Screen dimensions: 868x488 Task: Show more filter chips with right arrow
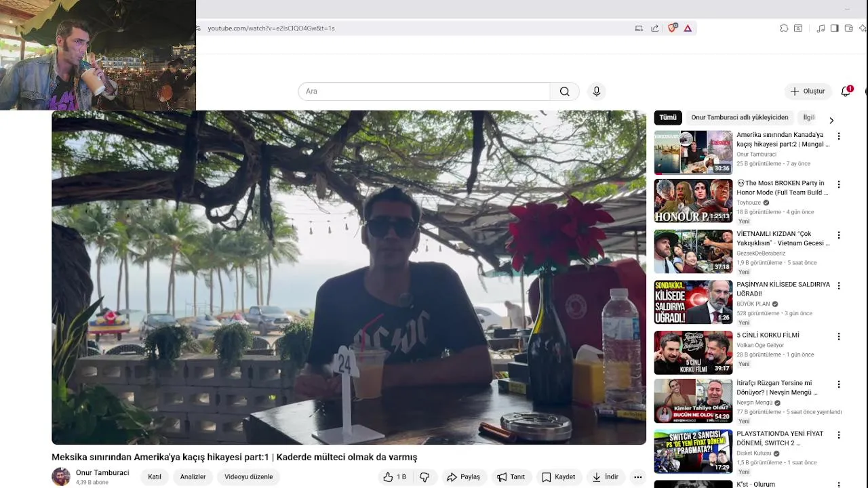click(x=831, y=121)
